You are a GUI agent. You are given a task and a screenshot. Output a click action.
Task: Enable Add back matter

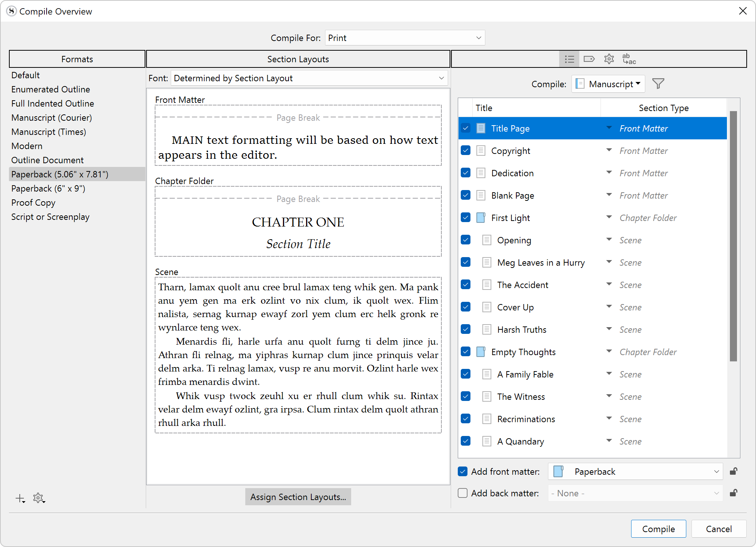click(x=462, y=493)
